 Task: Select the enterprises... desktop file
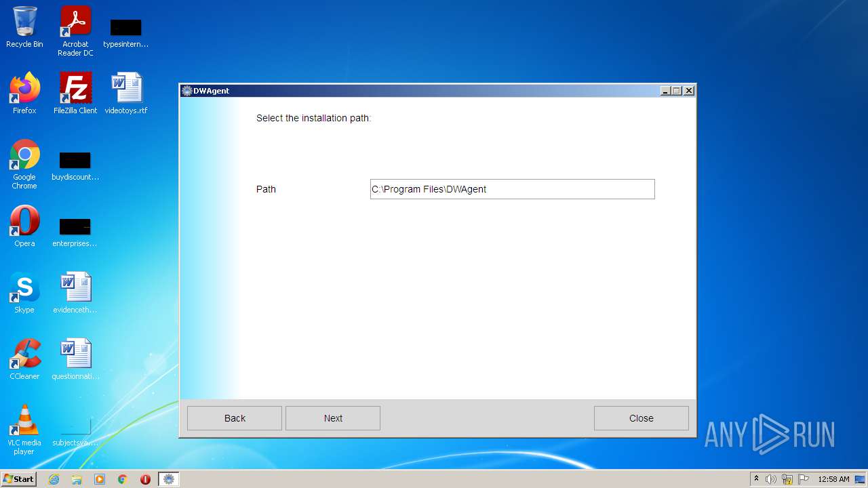pos(75,232)
